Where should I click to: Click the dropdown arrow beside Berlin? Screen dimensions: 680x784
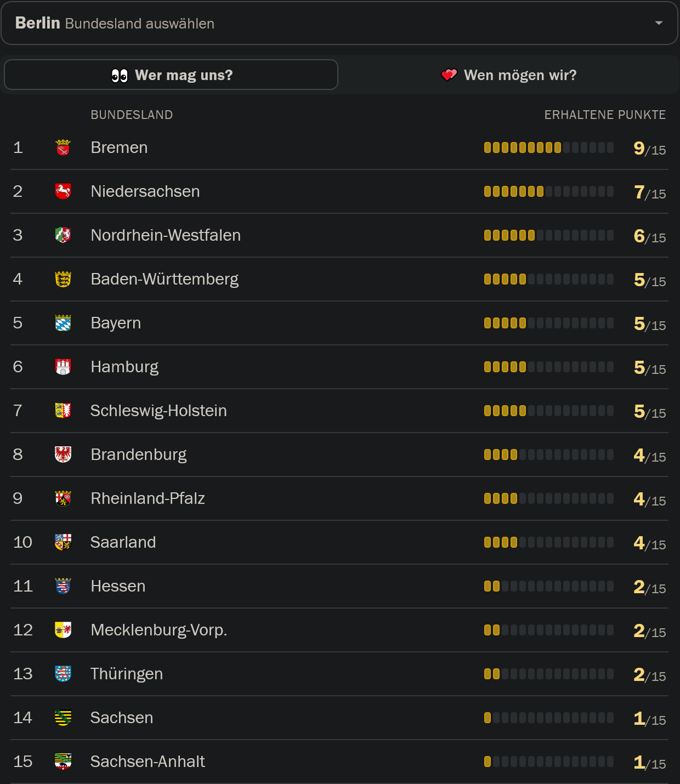click(659, 23)
